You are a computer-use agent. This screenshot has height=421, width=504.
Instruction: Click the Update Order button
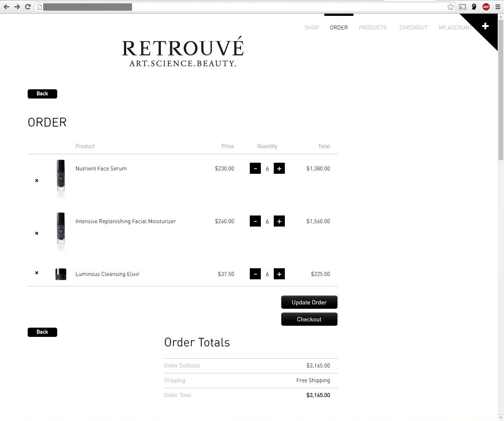[x=309, y=302]
